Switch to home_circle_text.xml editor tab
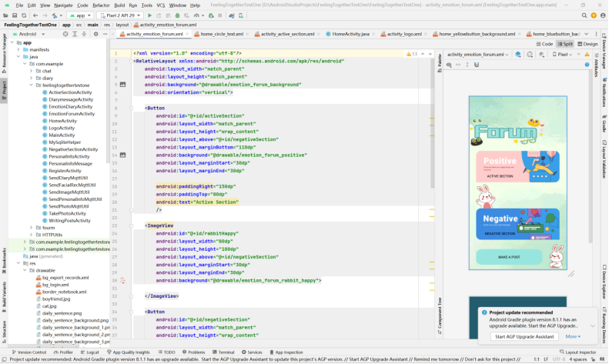Screen dimensions: 609x364 pos(222,34)
